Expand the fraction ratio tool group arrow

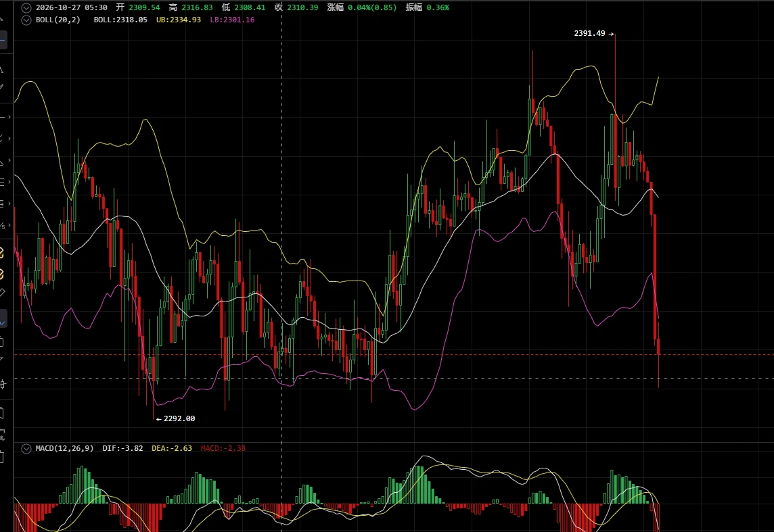9,225
